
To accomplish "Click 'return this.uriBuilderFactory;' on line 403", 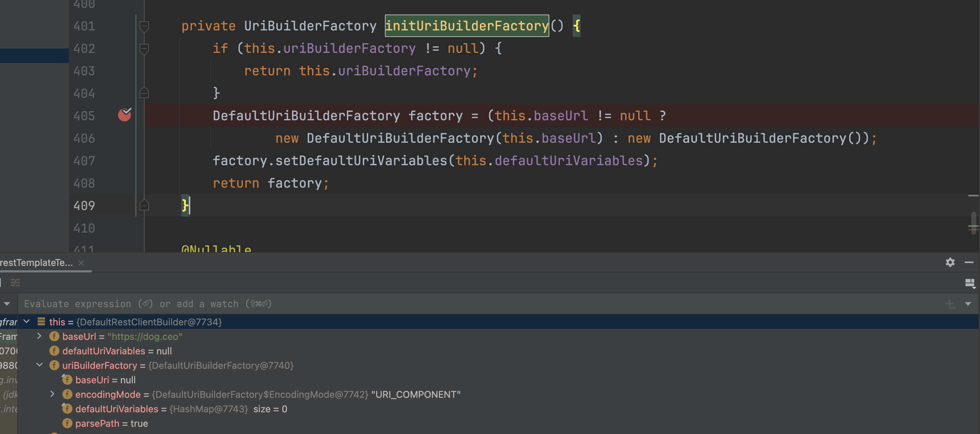I will click(x=361, y=71).
